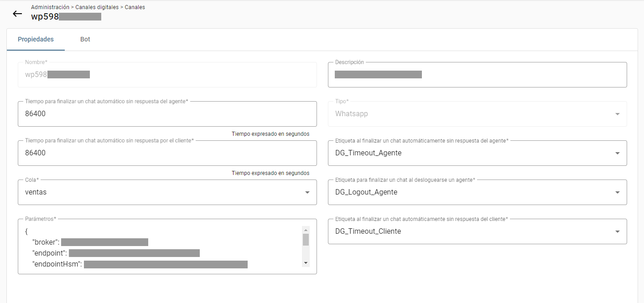644x303 pixels.
Task: Click inside the Parámetros JSON text area
Action: click(x=167, y=247)
